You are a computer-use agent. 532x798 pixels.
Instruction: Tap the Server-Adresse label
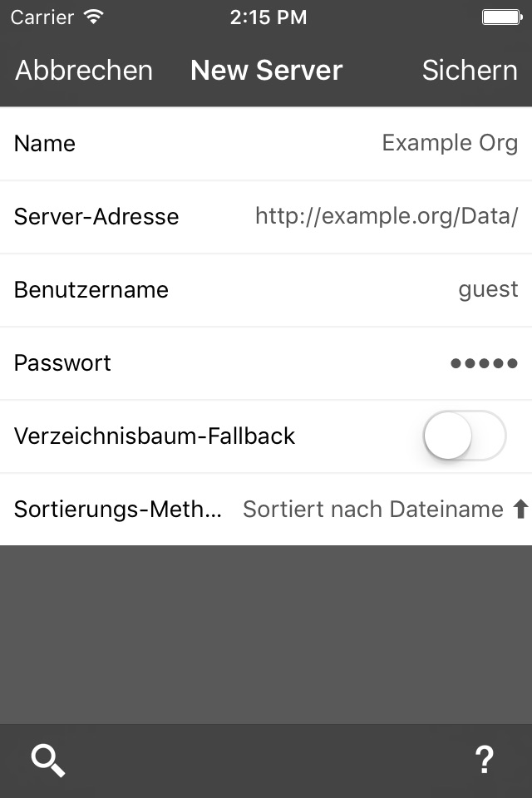coord(96,216)
